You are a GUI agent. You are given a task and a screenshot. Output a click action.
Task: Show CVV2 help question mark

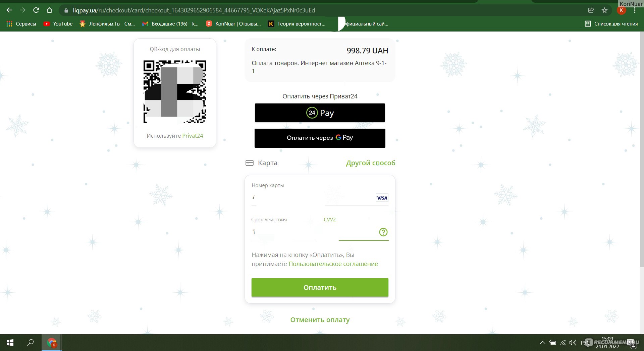tap(383, 232)
